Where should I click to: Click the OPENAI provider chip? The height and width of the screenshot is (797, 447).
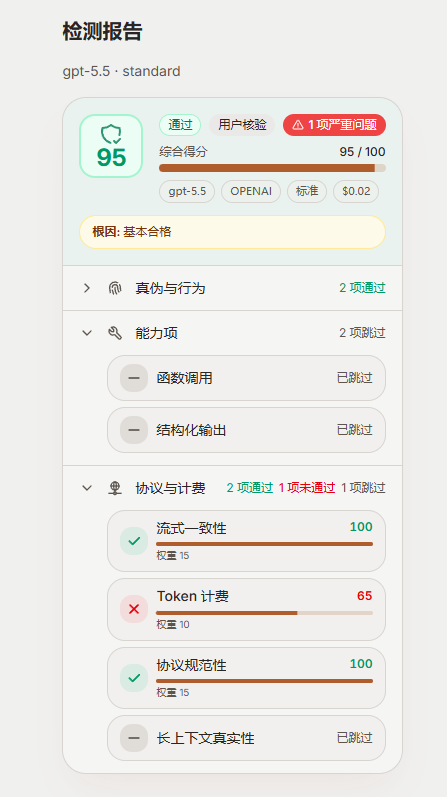251,191
